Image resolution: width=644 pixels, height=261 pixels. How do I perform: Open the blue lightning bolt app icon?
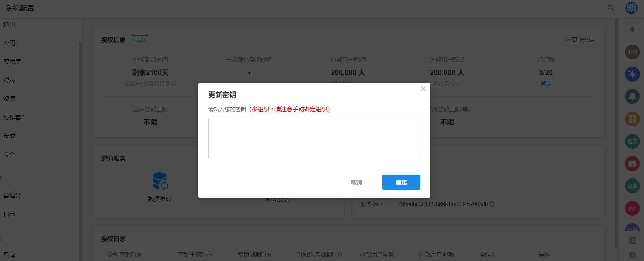pos(632,74)
